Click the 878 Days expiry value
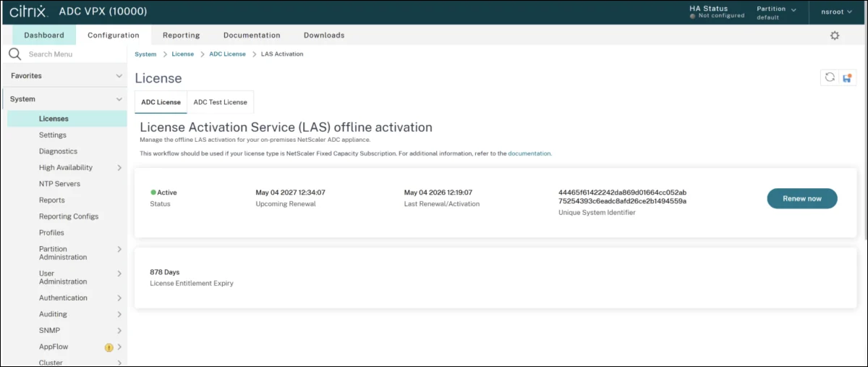868x367 pixels. (x=164, y=272)
